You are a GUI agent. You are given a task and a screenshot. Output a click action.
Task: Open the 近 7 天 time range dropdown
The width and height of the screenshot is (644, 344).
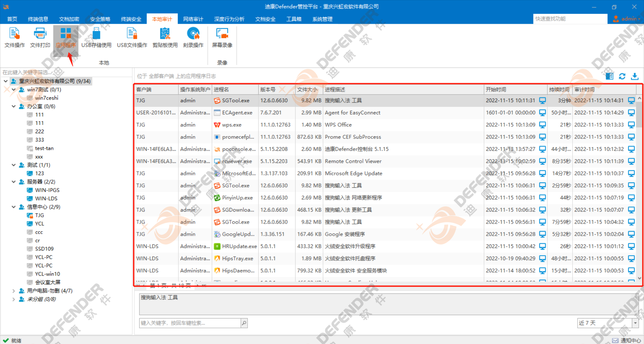[635, 323]
